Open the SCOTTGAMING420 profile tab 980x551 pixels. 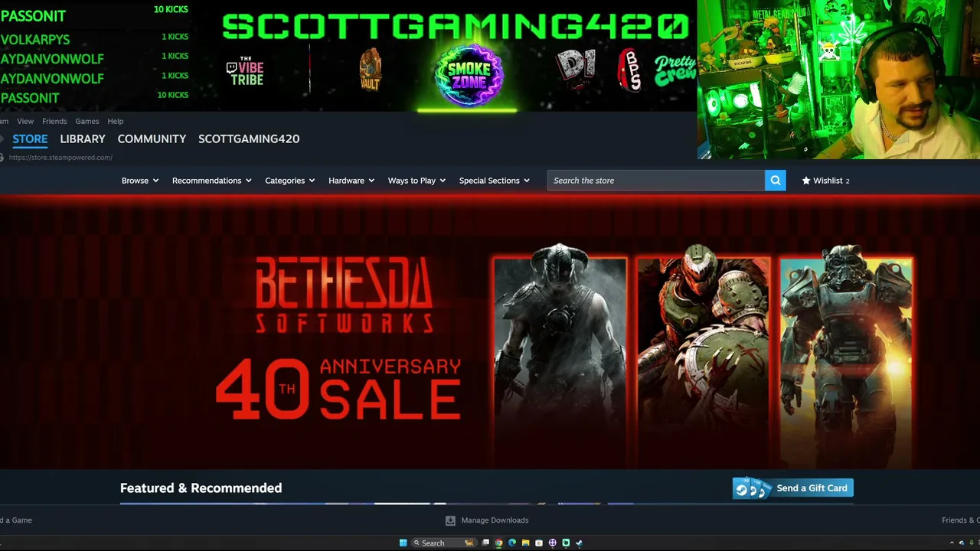[x=249, y=139]
